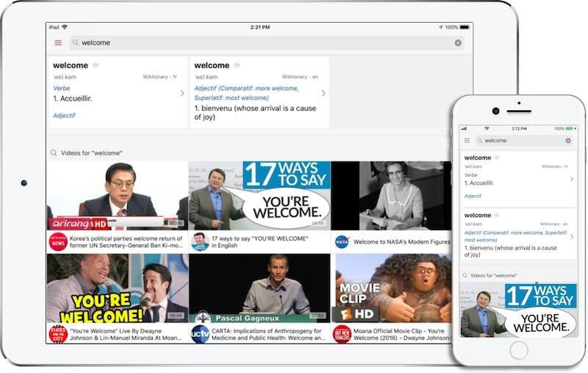Image resolution: width=588 pixels, height=373 pixels.
Task: Play the Pascal Gagneux CARTA video
Action: [259, 288]
